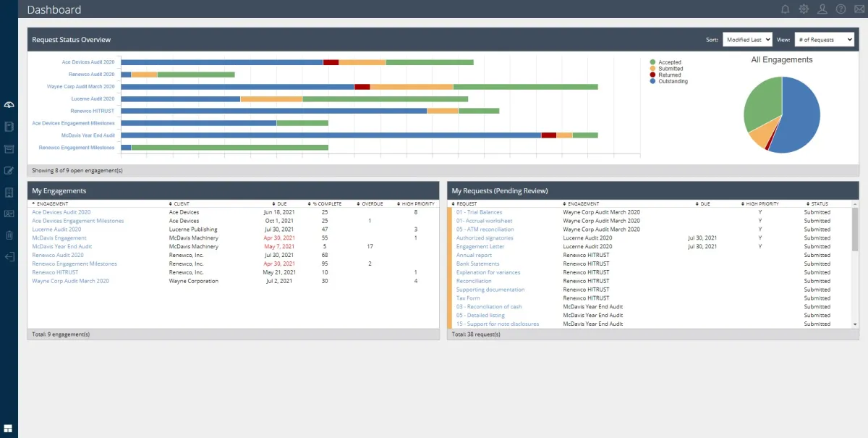The width and height of the screenshot is (868, 438).
Task: Sort My Requests by High Priority column
Action: tap(760, 203)
